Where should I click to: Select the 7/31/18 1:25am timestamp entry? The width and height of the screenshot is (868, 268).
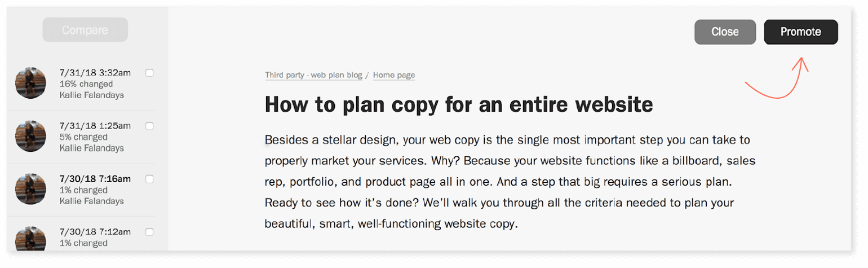click(95, 126)
